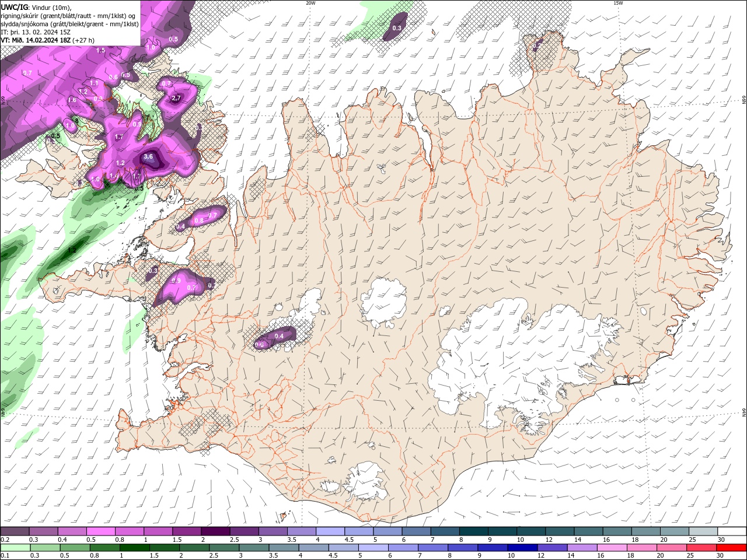747x560 pixels.
Task: Click the '0.8' label in top legend row
Action: click(x=120, y=540)
